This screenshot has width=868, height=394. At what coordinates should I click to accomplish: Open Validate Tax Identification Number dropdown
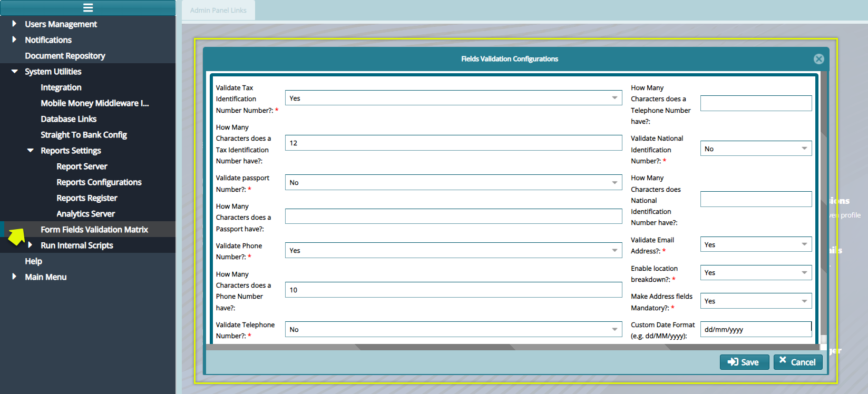pos(454,98)
